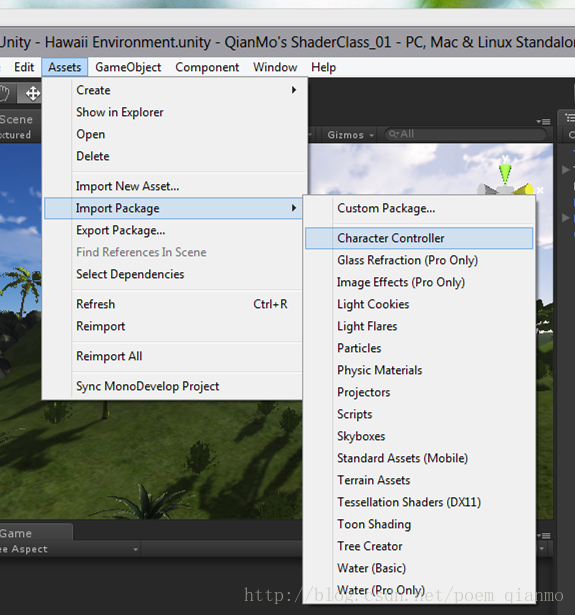The height and width of the screenshot is (615, 575).
Task: Select Custom Package... in submenu
Action: coord(419,208)
